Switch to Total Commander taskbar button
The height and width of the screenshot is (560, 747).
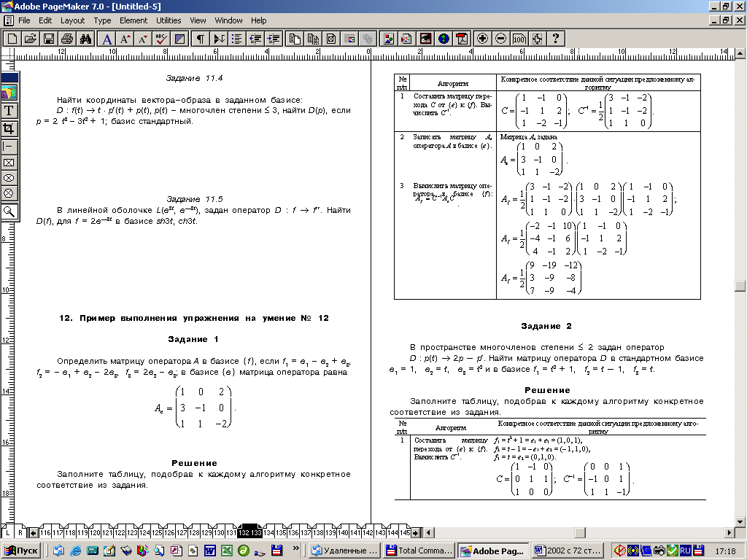click(419, 551)
